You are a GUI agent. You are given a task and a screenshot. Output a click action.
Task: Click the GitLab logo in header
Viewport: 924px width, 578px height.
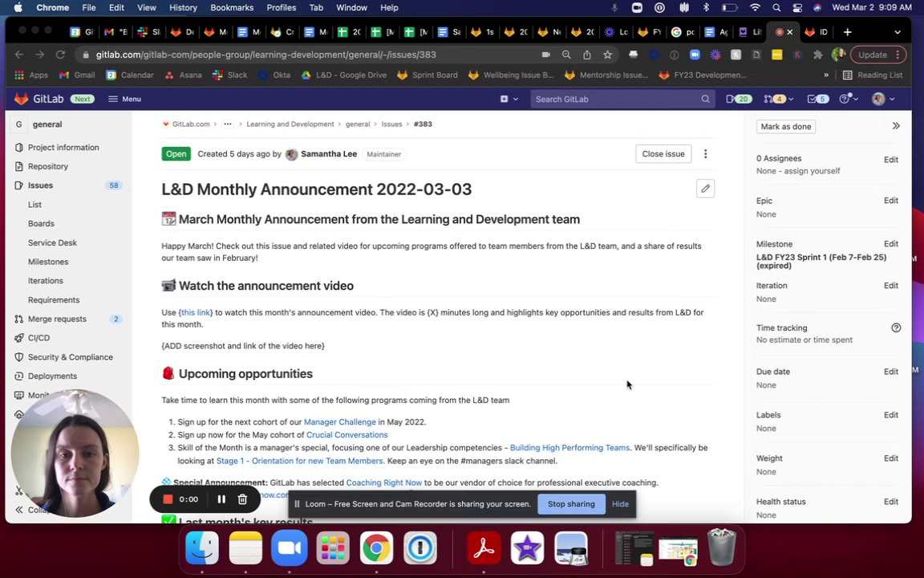click(x=38, y=99)
